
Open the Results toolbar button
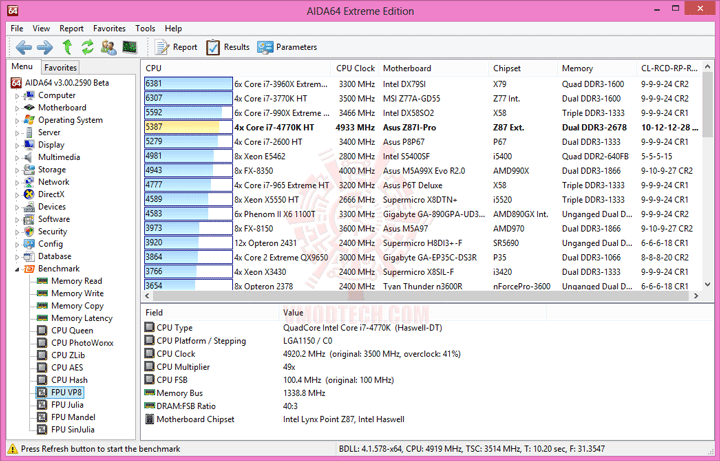tap(228, 47)
